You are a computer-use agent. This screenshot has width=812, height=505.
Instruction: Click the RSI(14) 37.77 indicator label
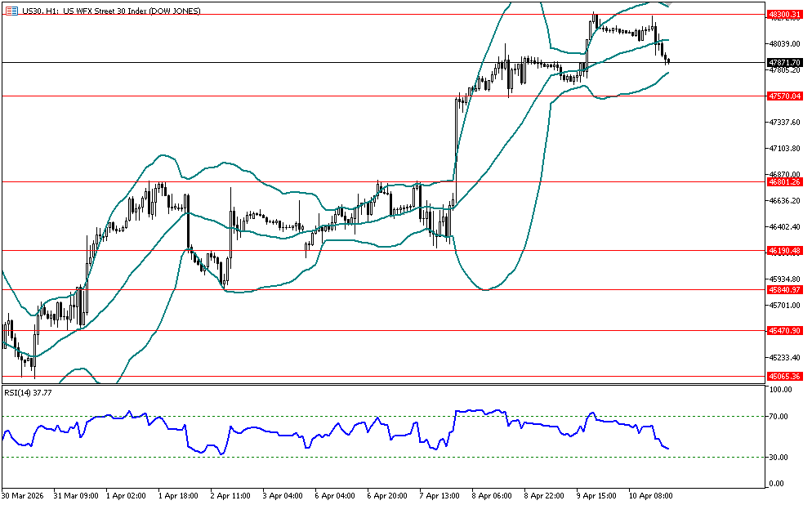tap(29, 393)
